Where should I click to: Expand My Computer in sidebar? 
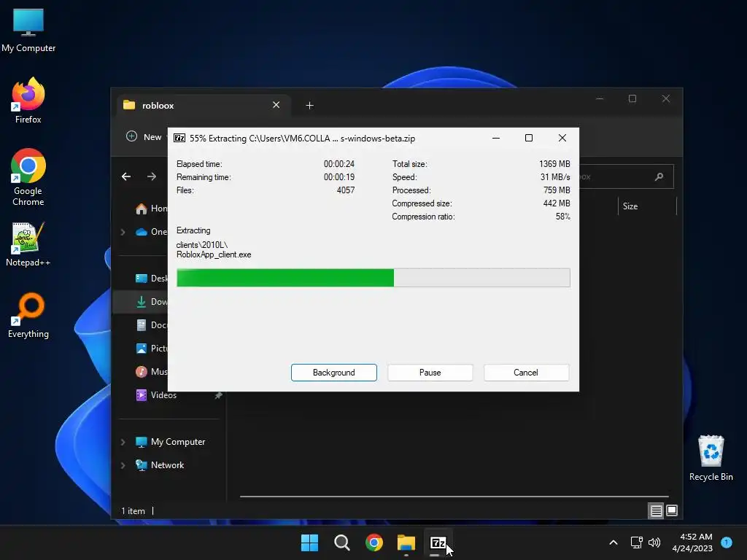[x=123, y=442]
